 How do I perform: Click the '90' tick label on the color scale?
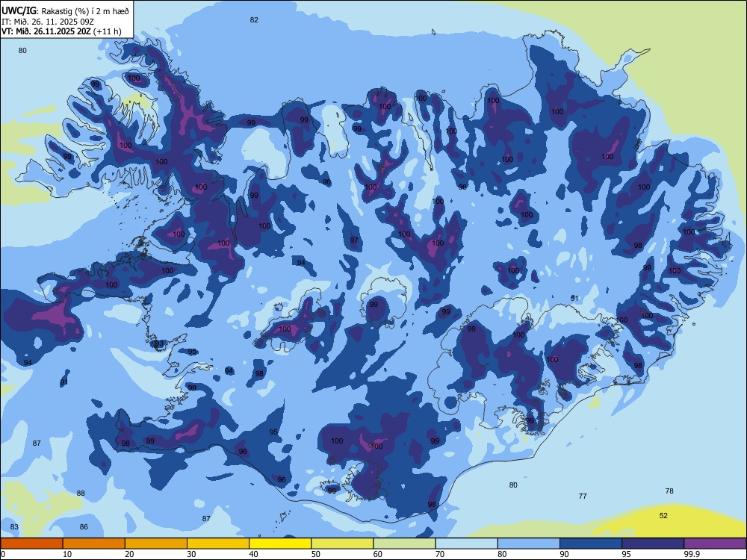point(565,554)
